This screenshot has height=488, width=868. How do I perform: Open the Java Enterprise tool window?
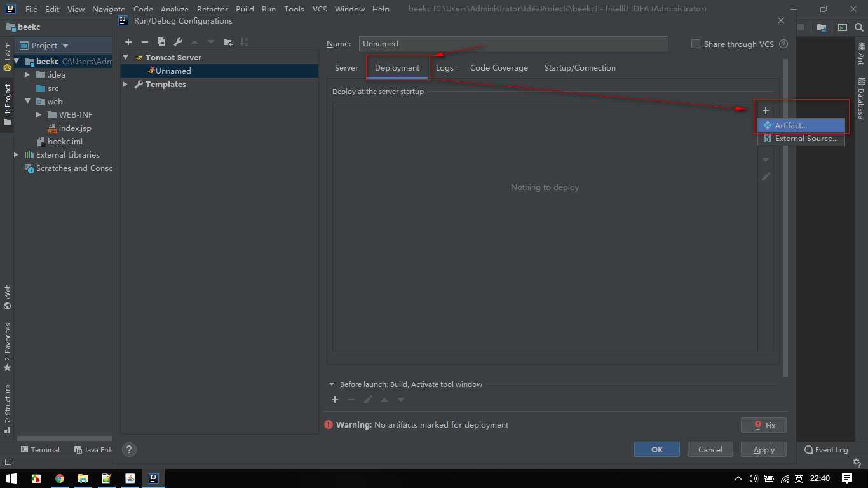[93, 449]
